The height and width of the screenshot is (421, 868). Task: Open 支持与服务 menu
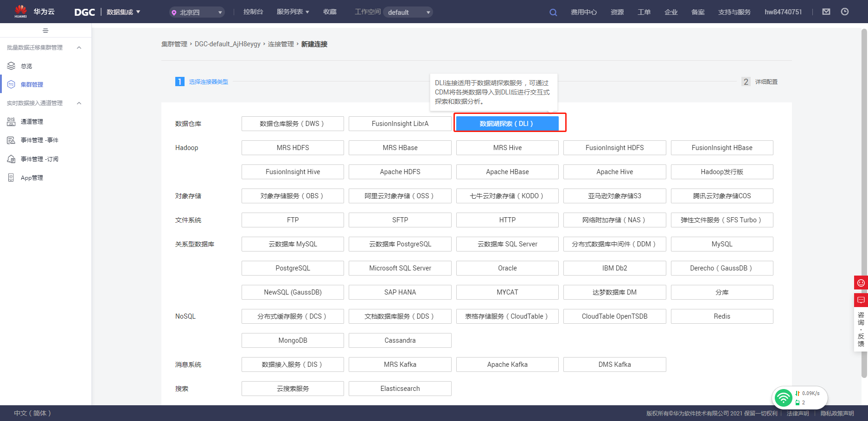point(734,12)
